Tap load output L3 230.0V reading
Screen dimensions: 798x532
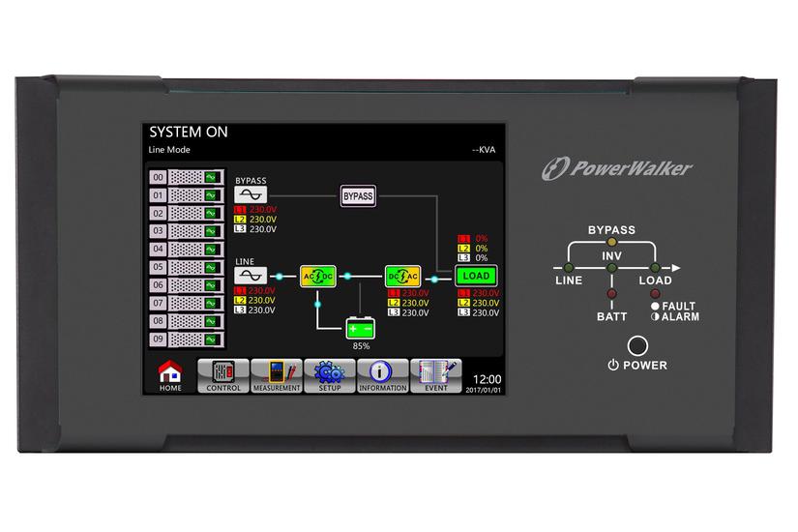click(479, 312)
